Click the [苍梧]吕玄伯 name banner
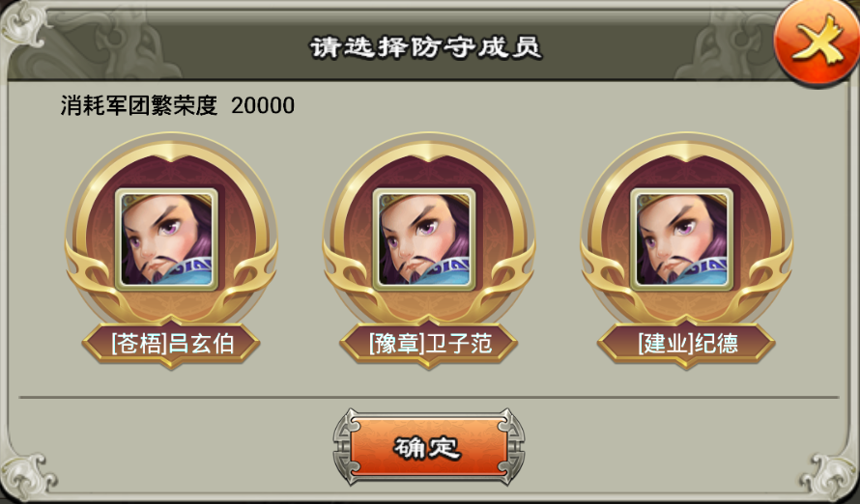The image size is (860, 504). (171, 344)
